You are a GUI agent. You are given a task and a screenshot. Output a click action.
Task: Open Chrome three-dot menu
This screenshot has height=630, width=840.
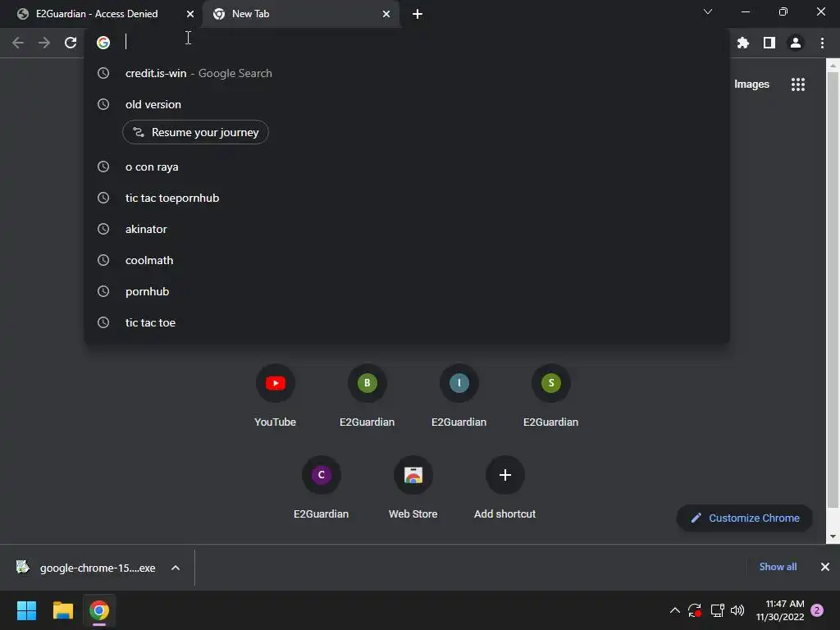[822, 43]
